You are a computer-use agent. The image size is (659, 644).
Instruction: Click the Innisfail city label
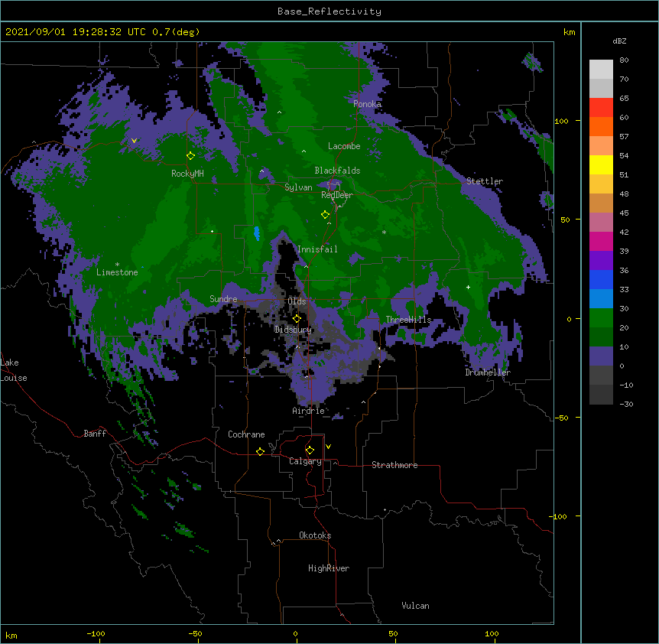click(317, 249)
